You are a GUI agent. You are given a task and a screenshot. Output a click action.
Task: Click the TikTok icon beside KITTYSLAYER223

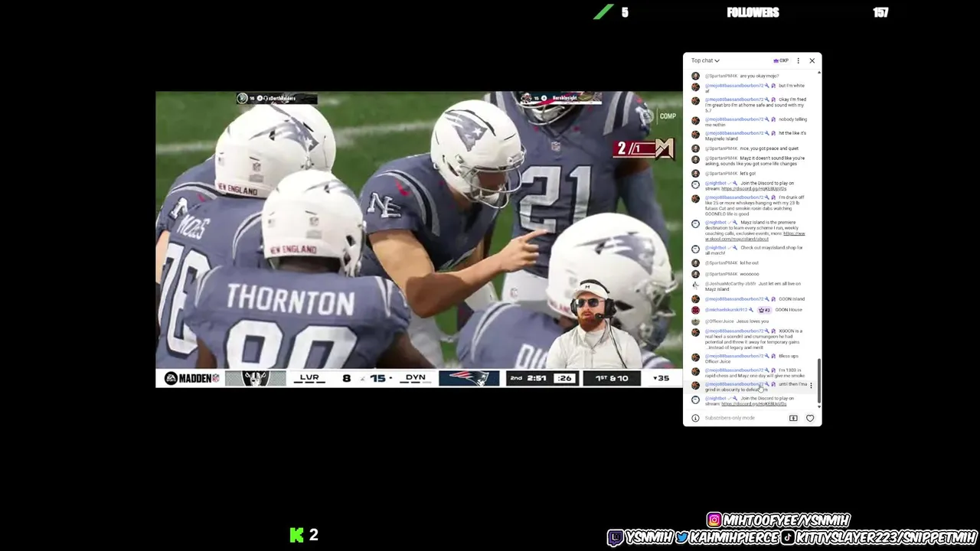788,537
